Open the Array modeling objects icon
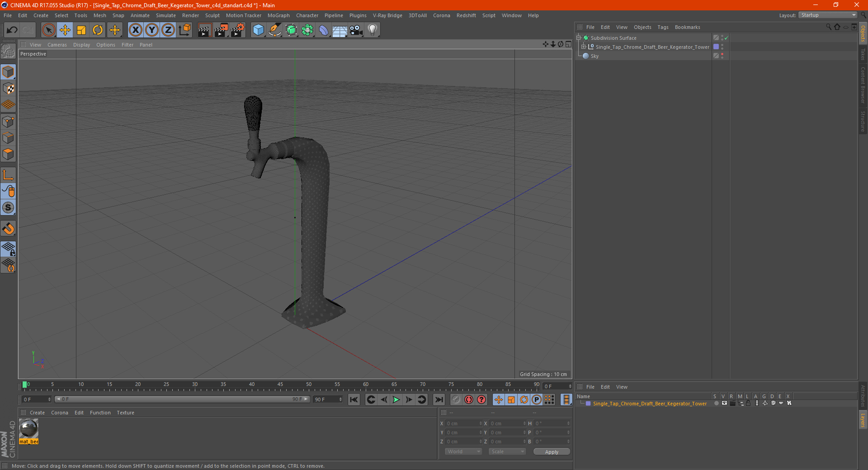The width and height of the screenshot is (868, 470). tap(307, 30)
